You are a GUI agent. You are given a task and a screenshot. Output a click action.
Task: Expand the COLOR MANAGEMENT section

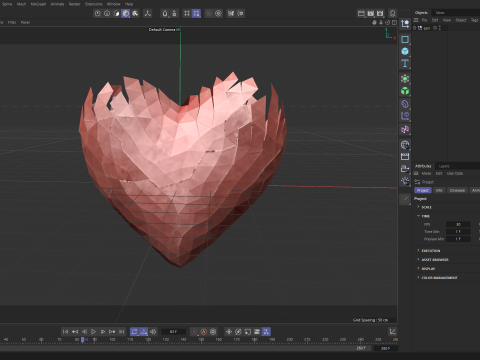pos(439,278)
